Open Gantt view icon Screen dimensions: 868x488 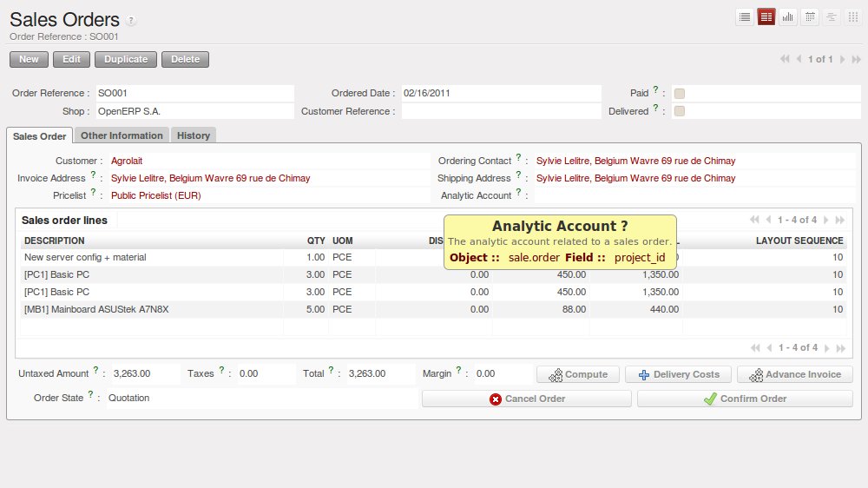[x=832, y=17]
